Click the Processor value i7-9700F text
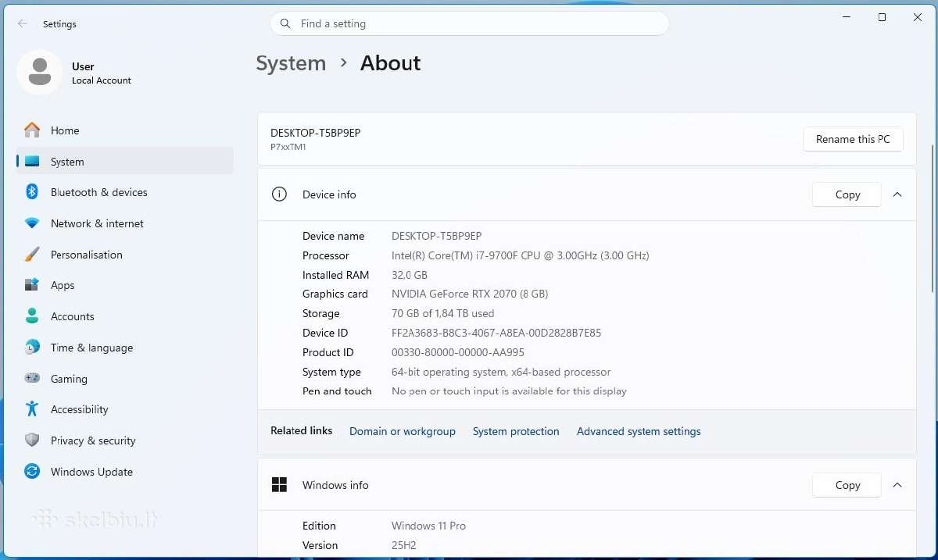 point(521,255)
